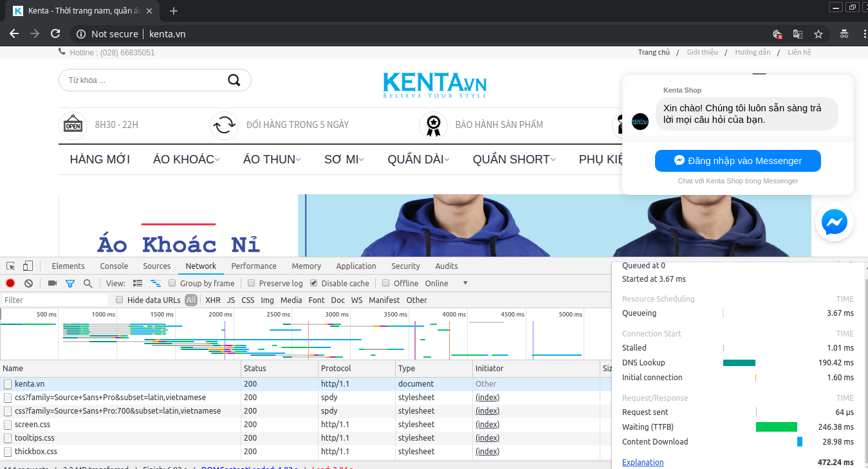Open HÀNG MỚI category
The image size is (868, 469).
click(x=100, y=160)
